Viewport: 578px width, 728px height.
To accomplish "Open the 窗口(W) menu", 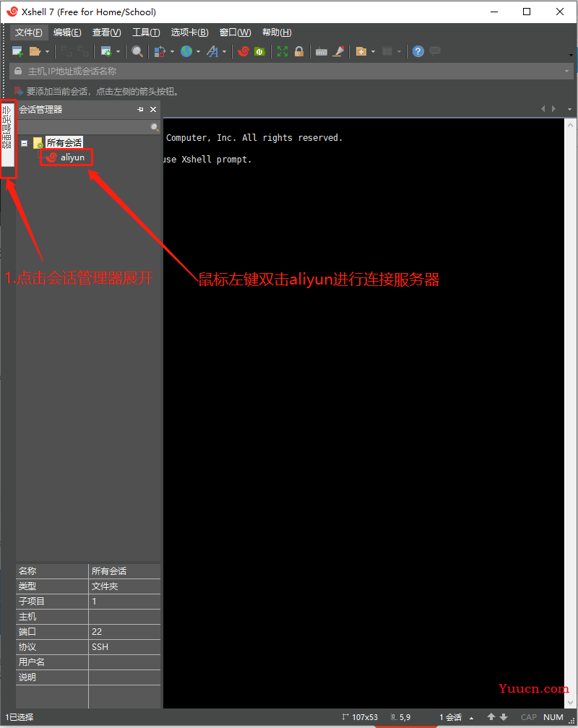I will 235,32.
